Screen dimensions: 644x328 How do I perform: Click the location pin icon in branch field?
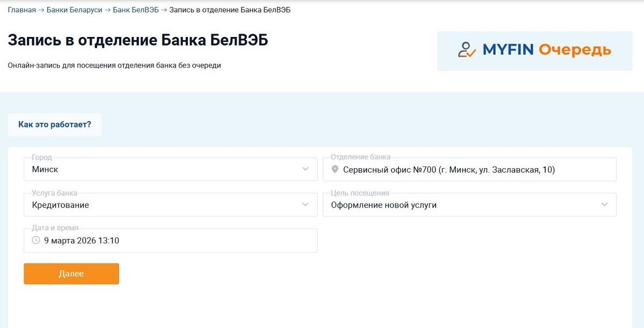(335, 169)
